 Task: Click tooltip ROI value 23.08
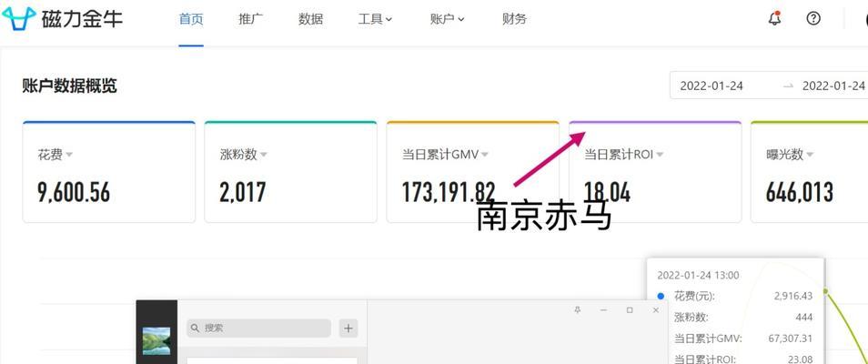[x=800, y=359]
